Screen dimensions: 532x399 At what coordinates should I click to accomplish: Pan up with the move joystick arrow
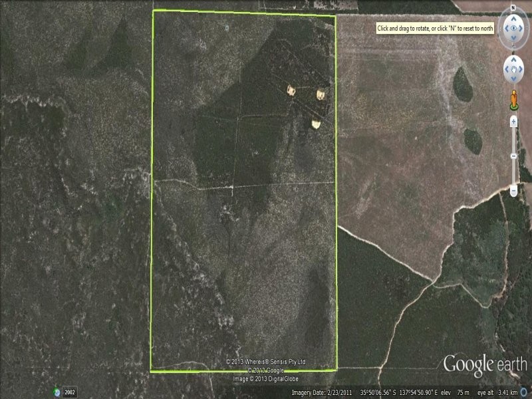point(513,59)
